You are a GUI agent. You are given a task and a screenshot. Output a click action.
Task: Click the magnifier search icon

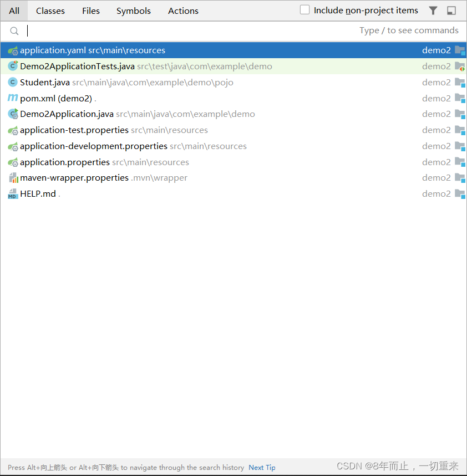(14, 30)
